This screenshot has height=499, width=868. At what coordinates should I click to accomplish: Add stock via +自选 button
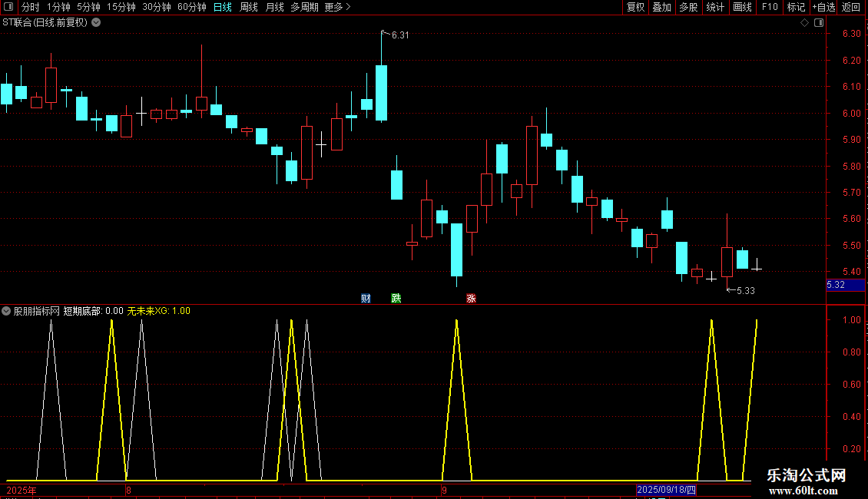(x=823, y=7)
